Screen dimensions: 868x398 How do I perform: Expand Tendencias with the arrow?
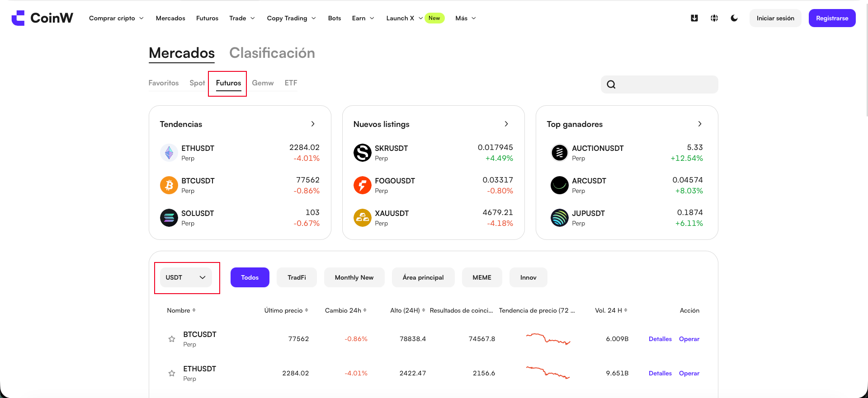click(x=313, y=124)
